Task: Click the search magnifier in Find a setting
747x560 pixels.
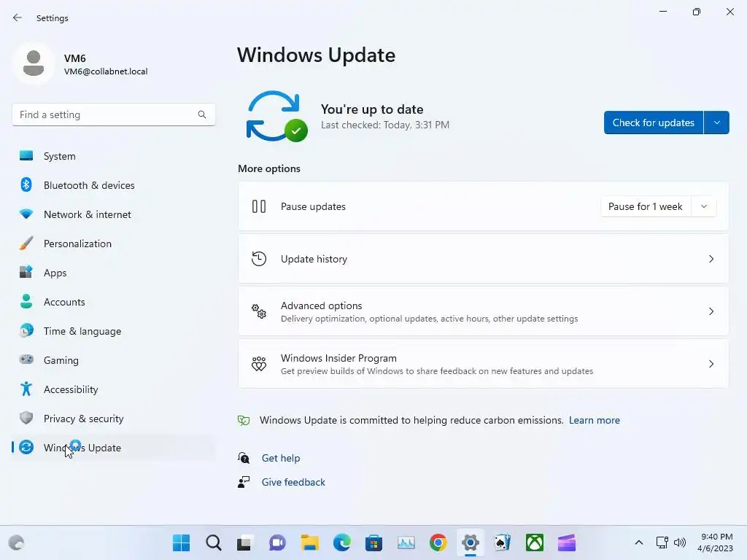Action: [202, 114]
